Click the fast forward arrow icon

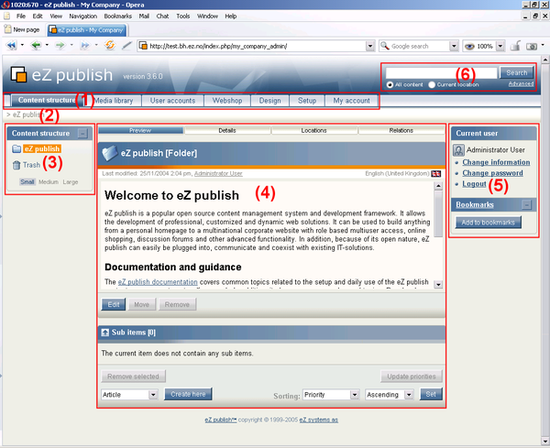pos(85,46)
